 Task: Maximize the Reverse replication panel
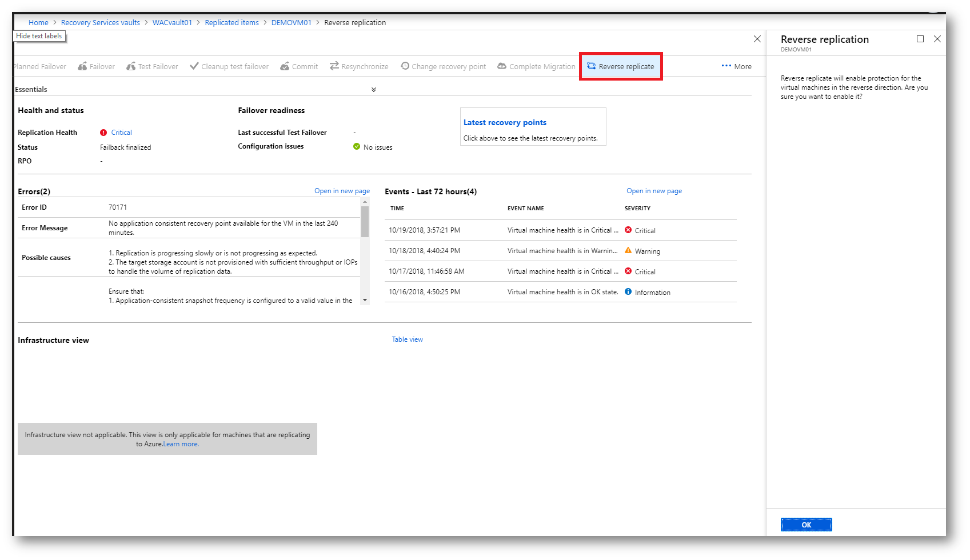(920, 39)
